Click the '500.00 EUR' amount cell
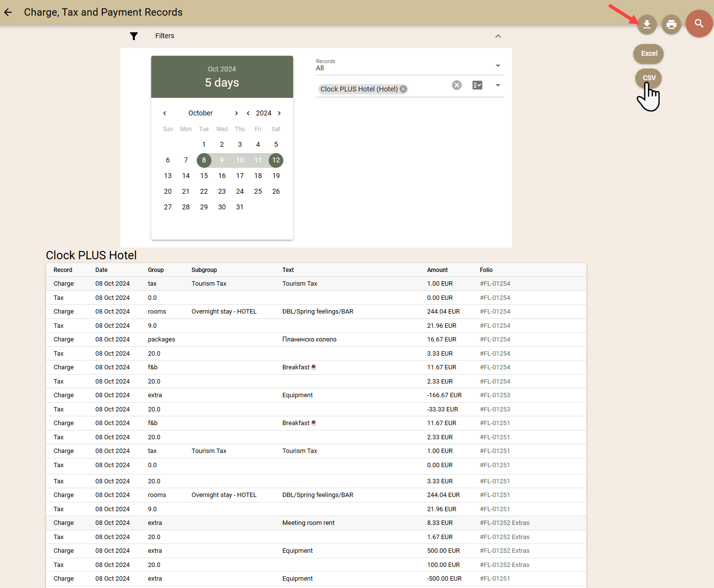This screenshot has height=588, width=714. tap(443, 551)
